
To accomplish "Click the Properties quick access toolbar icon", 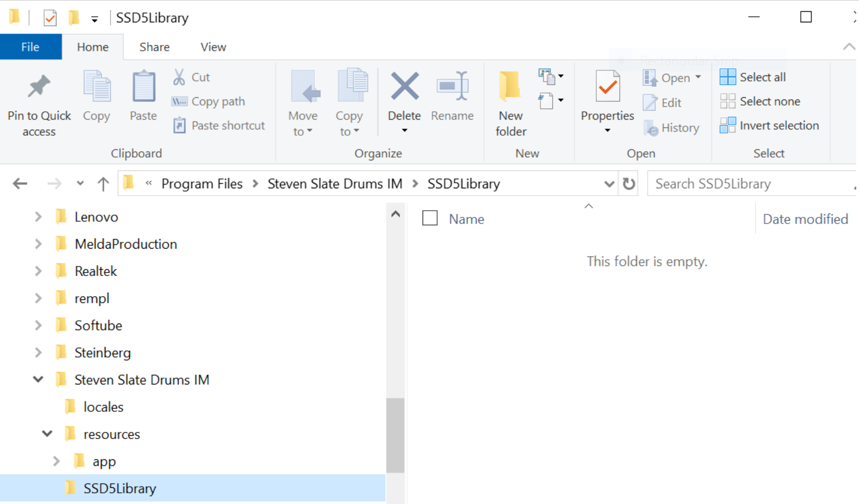I will coord(50,18).
